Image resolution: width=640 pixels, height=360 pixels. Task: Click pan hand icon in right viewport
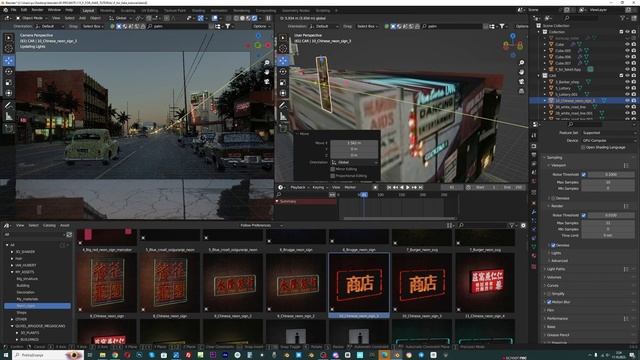coord(522,72)
